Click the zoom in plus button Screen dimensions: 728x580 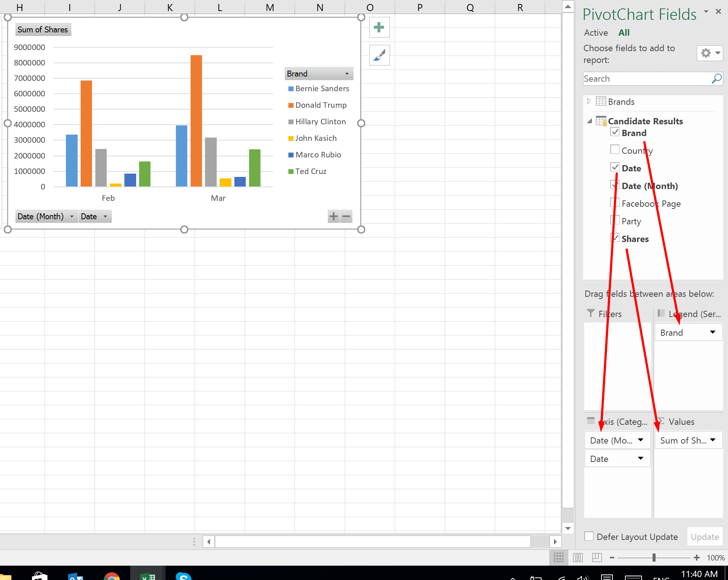pyautogui.click(x=697, y=558)
